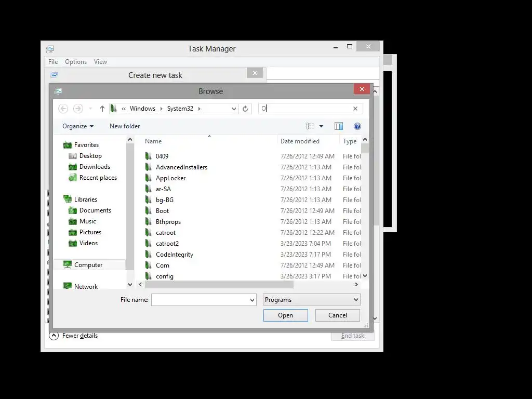Select Computer in the navigation pane
The image size is (532, 399).
(x=88, y=264)
